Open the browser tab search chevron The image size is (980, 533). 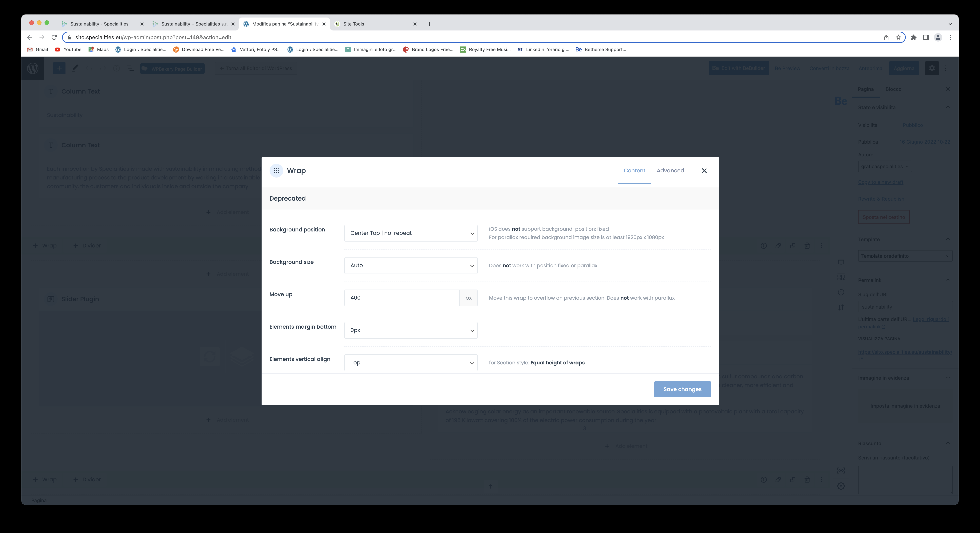(x=950, y=24)
